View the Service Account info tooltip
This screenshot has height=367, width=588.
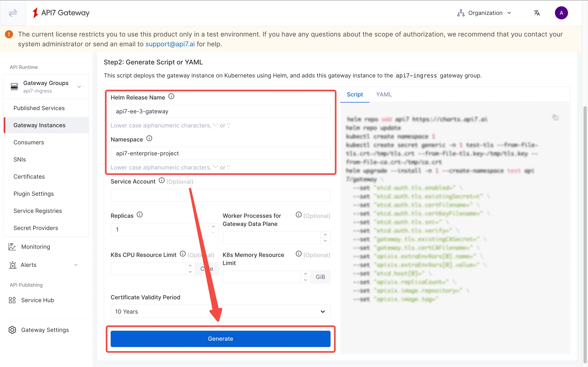click(x=161, y=180)
